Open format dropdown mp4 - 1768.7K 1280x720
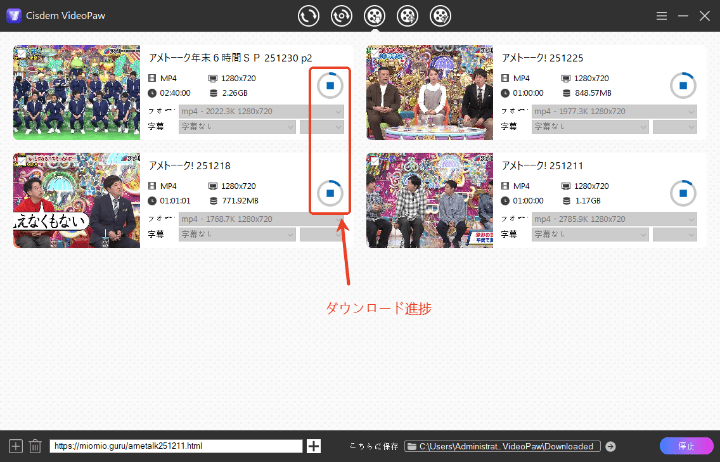Image resolution: width=720 pixels, height=462 pixels. [261, 219]
